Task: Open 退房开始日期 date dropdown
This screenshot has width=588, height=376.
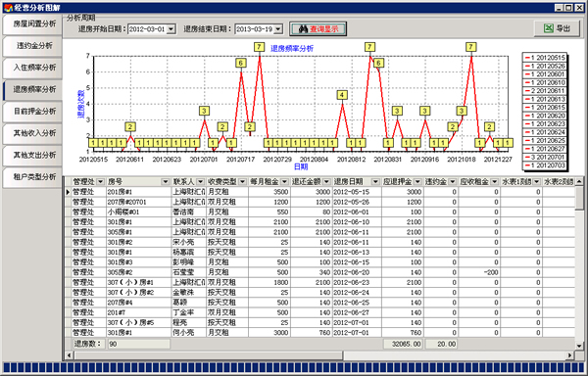Action: [171, 29]
